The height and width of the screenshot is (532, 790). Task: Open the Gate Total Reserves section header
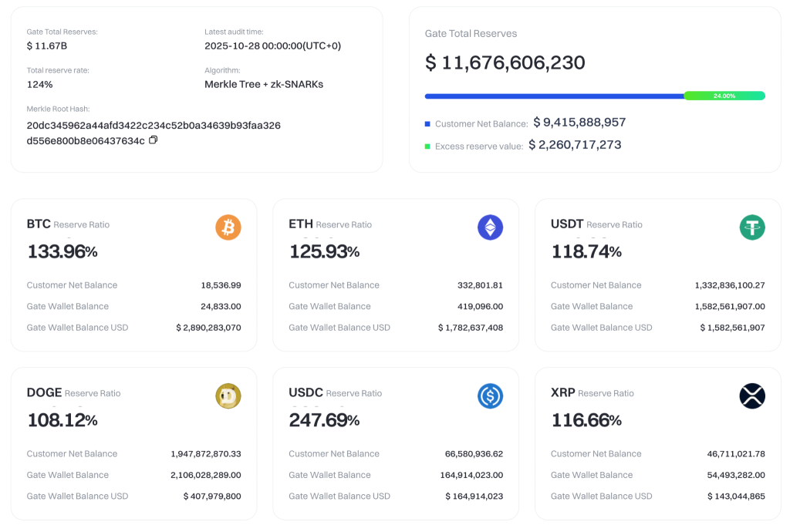[x=471, y=33]
